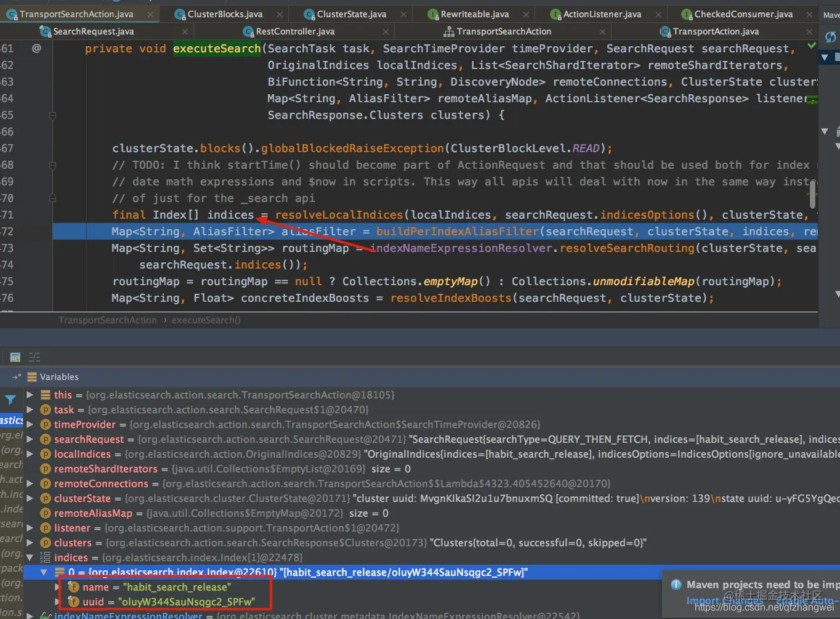The height and width of the screenshot is (619, 840).
Task: Click the field icon beside name variable
Action: [x=74, y=587]
